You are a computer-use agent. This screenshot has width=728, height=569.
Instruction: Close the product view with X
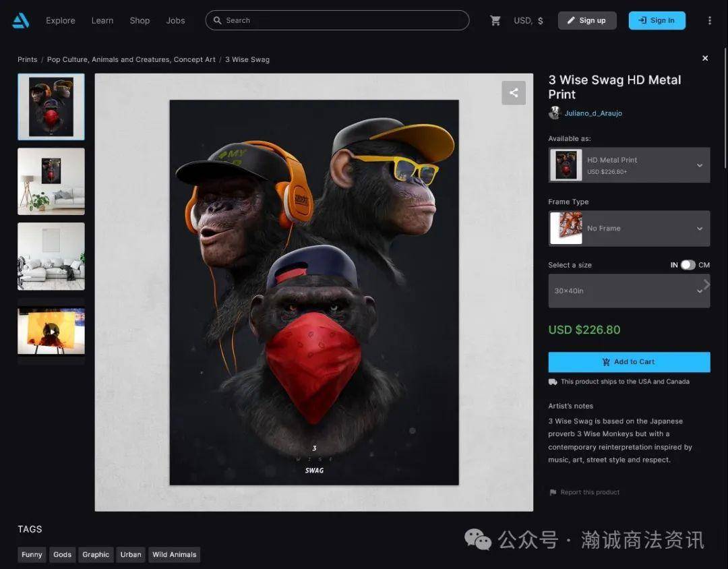(x=705, y=59)
